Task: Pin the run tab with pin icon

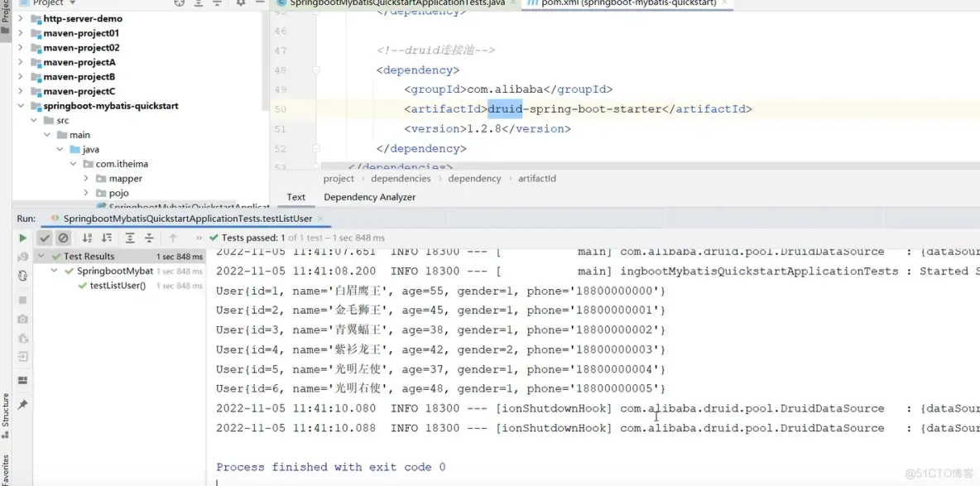Action: (22, 405)
